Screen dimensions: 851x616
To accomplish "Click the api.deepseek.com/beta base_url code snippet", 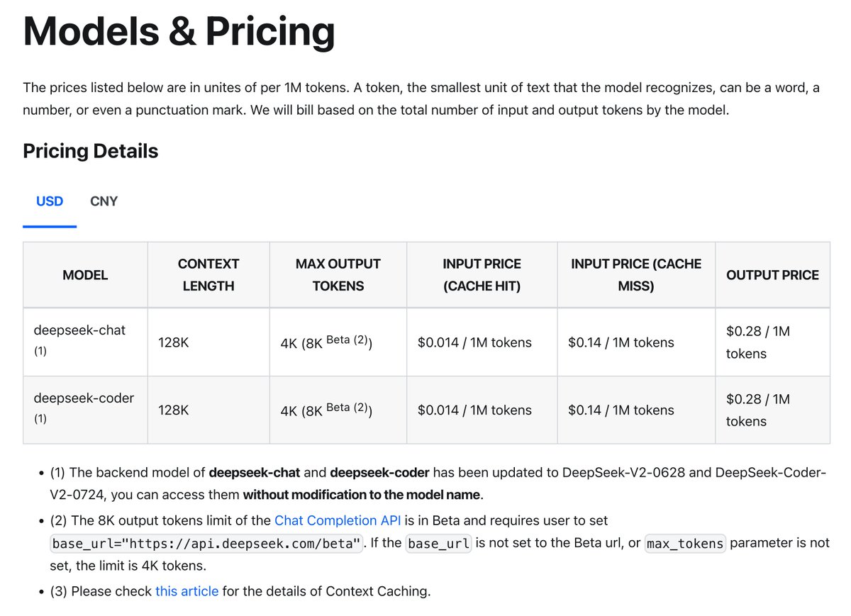I will coord(206,544).
